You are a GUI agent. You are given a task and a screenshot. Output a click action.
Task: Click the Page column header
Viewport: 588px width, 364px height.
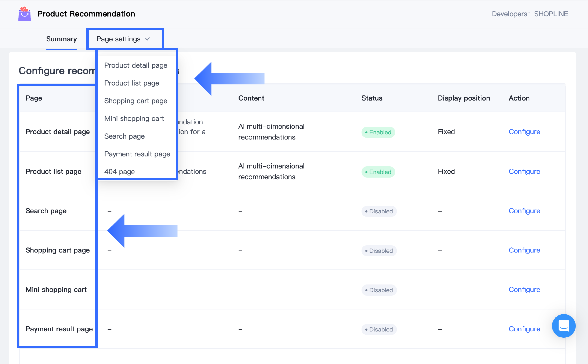[34, 98]
